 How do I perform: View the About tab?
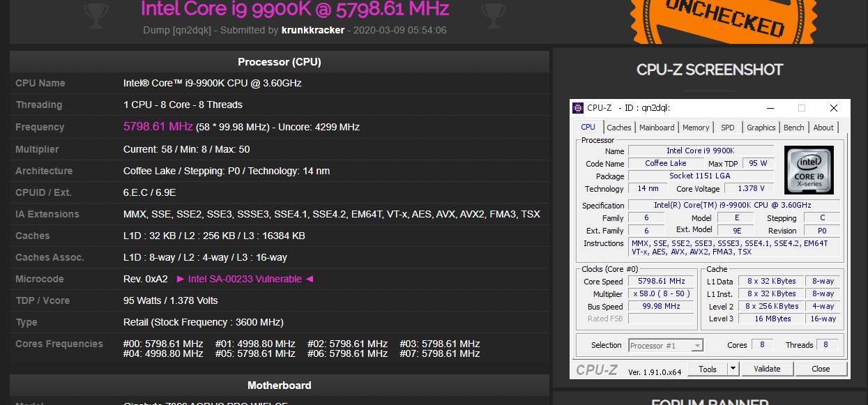click(x=823, y=128)
